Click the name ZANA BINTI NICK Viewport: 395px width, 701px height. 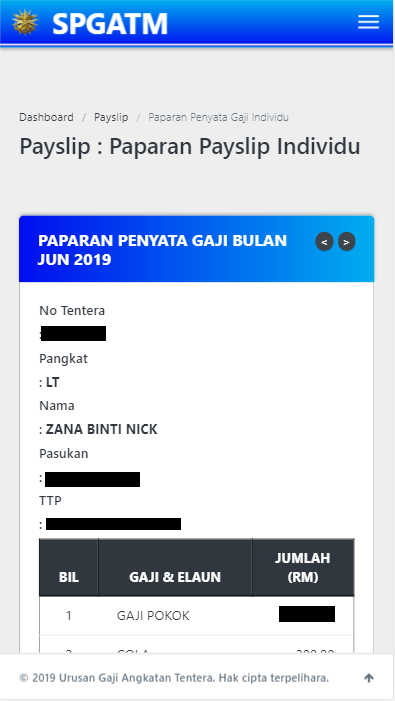[x=101, y=430]
